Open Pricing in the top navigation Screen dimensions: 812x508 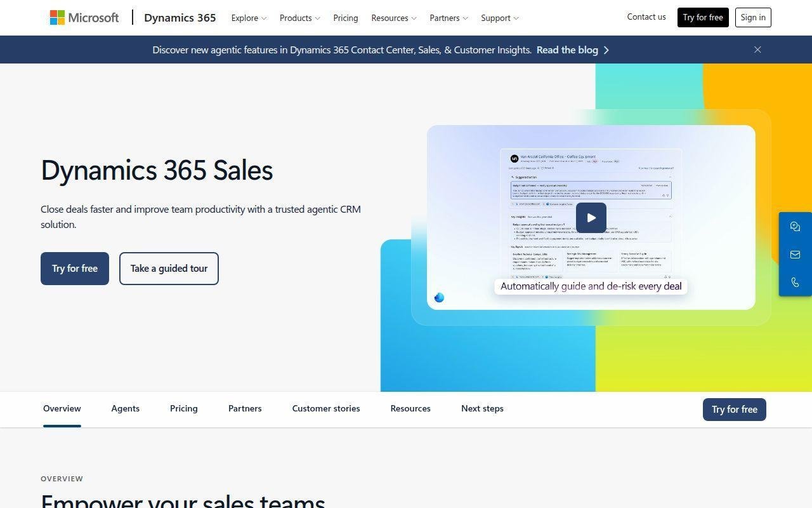coord(346,18)
